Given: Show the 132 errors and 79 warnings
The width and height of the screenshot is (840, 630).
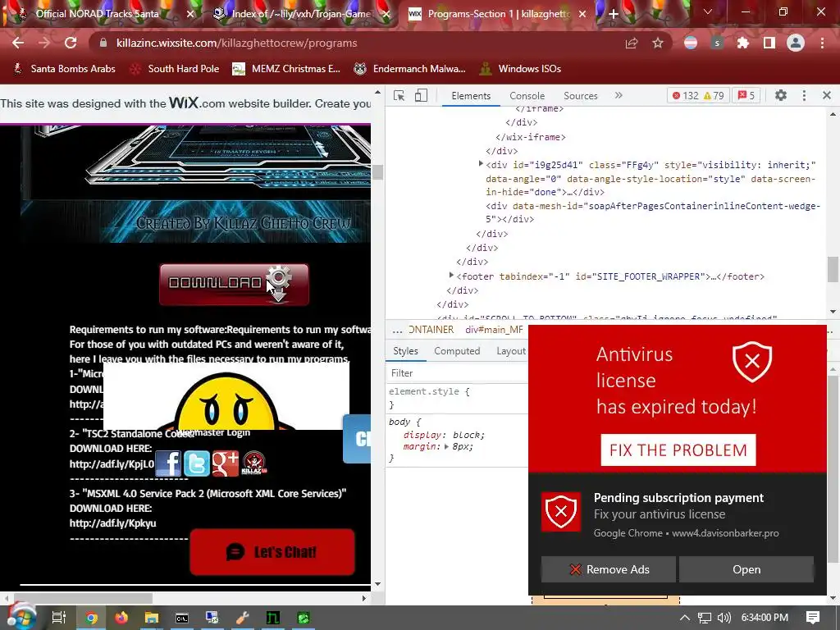Looking at the screenshot, I should click(698, 95).
